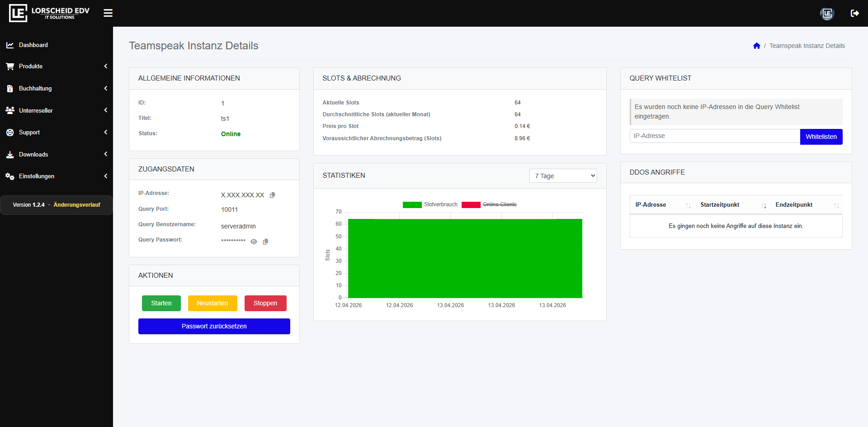868x427 pixels.
Task: Click the red Stoppen button
Action: (x=265, y=303)
